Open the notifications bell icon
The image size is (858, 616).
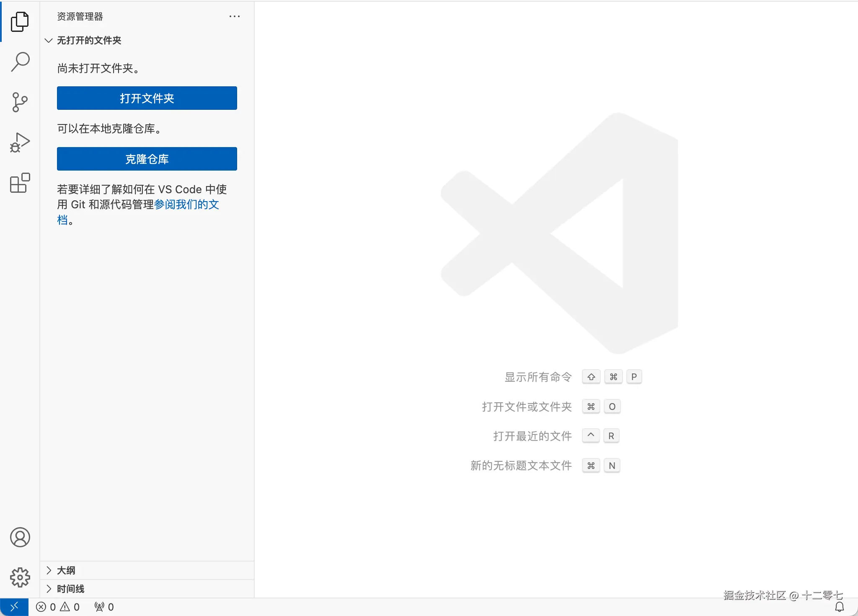tap(840, 607)
